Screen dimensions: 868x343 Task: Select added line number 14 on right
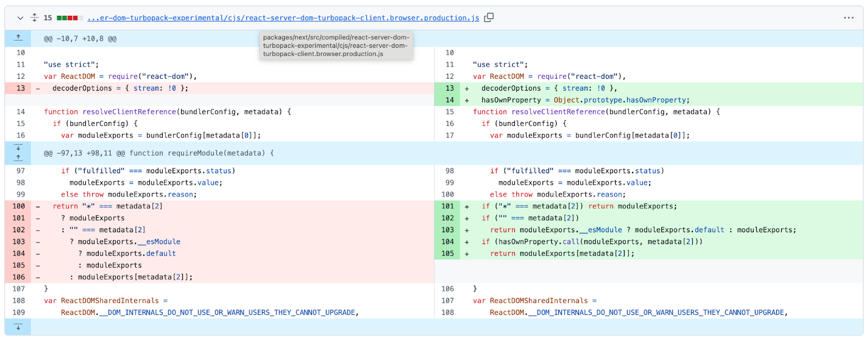pos(447,100)
